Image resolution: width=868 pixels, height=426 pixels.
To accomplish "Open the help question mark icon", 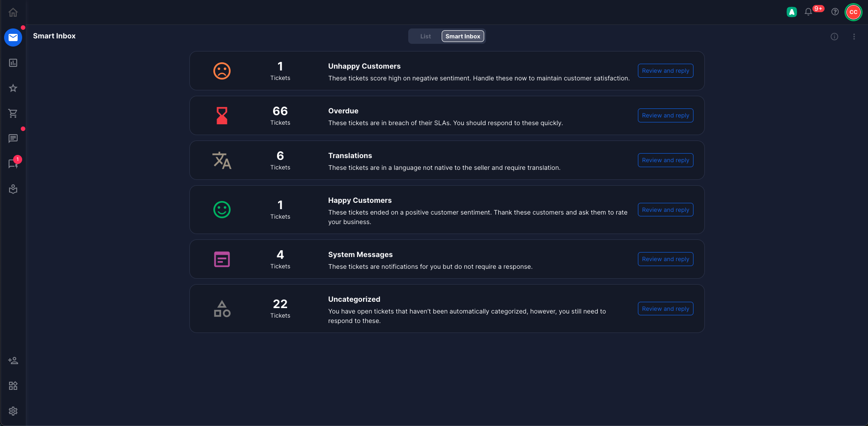I will (x=835, y=12).
